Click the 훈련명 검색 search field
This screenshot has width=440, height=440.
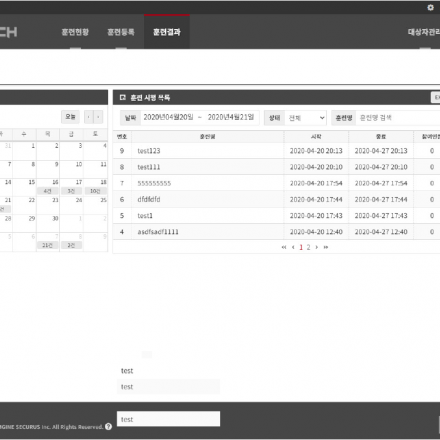pyautogui.click(x=398, y=118)
